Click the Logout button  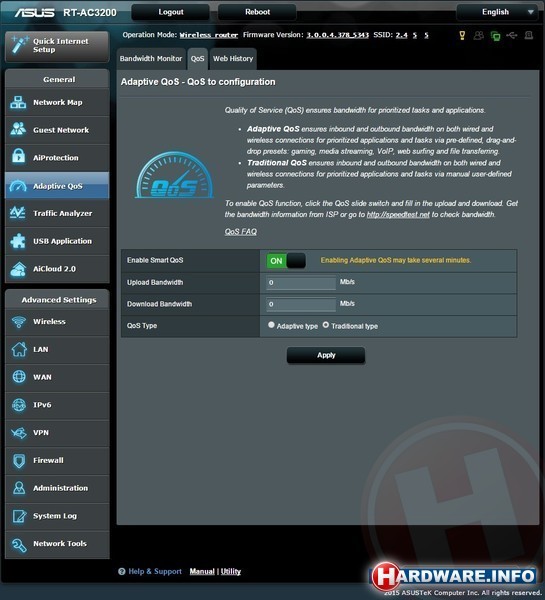pyautogui.click(x=171, y=12)
